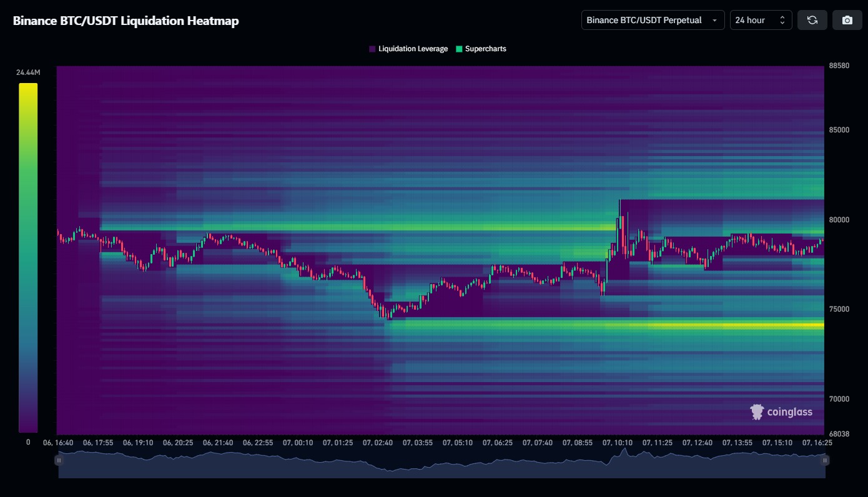The image size is (868, 497).
Task: Click the 07, 11:25 time axis label
Action: point(658,443)
